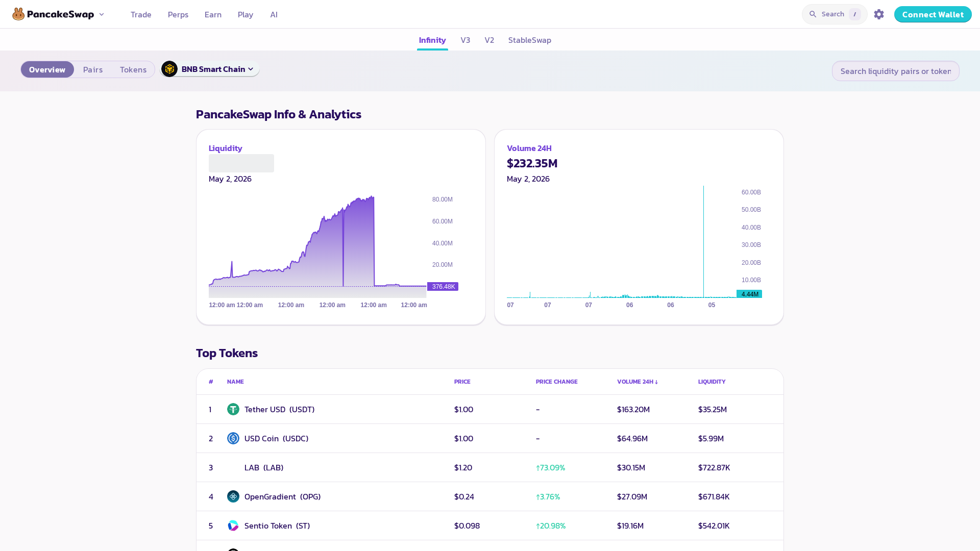This screenshot has height=551, width=980.
Task: Sort tokens by Price Change column
Action: coord(557,382)
